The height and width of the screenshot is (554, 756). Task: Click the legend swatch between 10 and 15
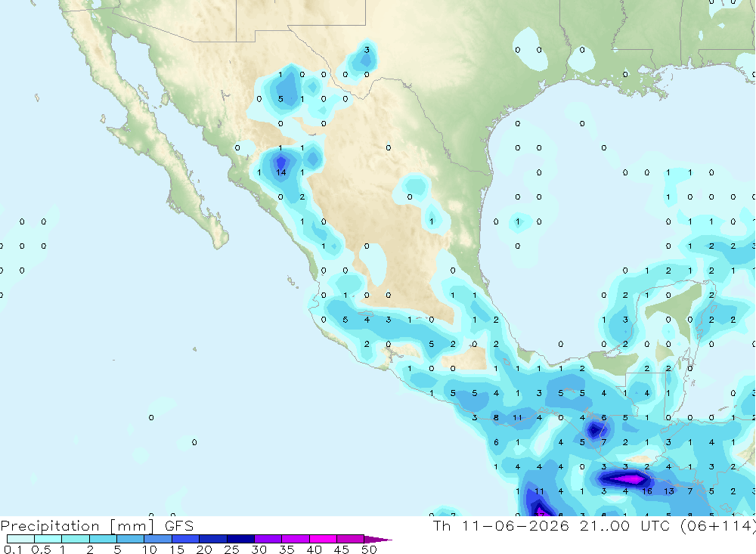point(158,539)
